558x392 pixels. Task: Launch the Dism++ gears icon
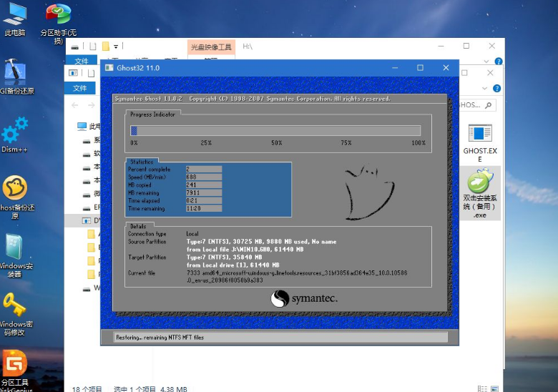(14, 133)
